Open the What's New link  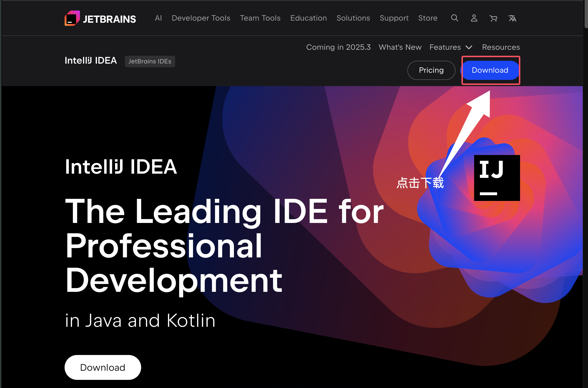point(400,47)
